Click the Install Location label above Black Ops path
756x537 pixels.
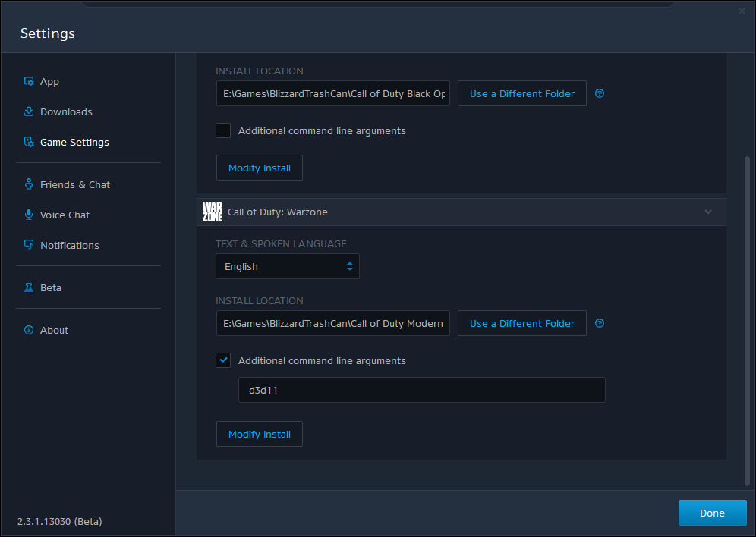[260, 71]
